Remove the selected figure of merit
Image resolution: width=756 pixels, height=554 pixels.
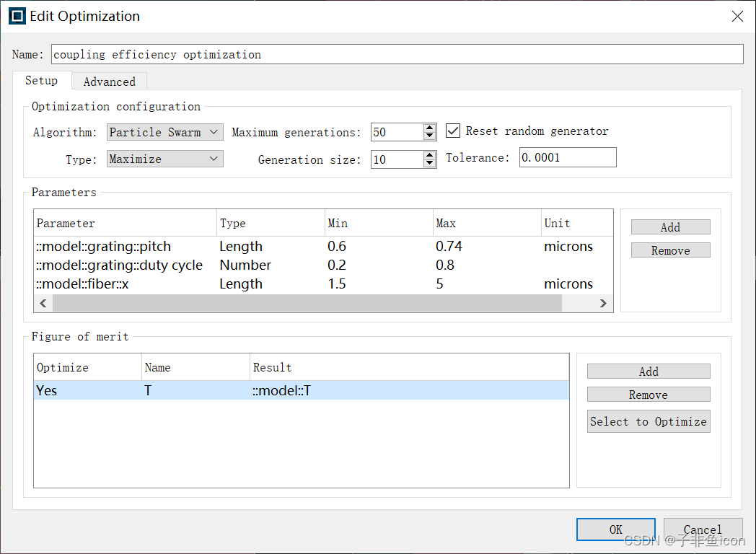tap(649, 395)
